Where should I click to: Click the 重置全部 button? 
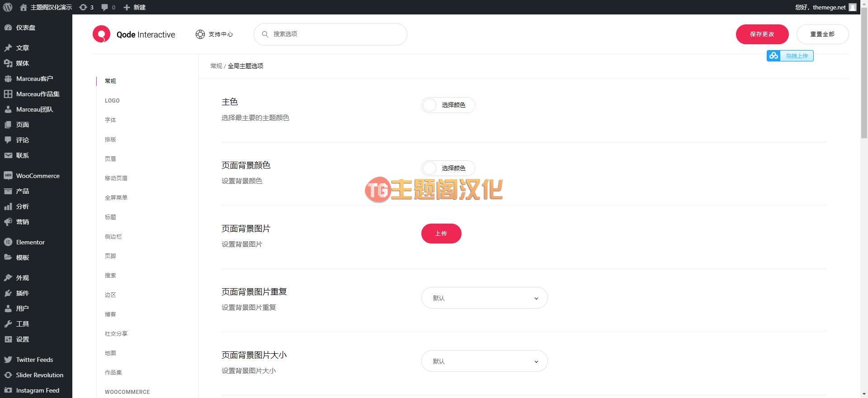tap(822, 34)
